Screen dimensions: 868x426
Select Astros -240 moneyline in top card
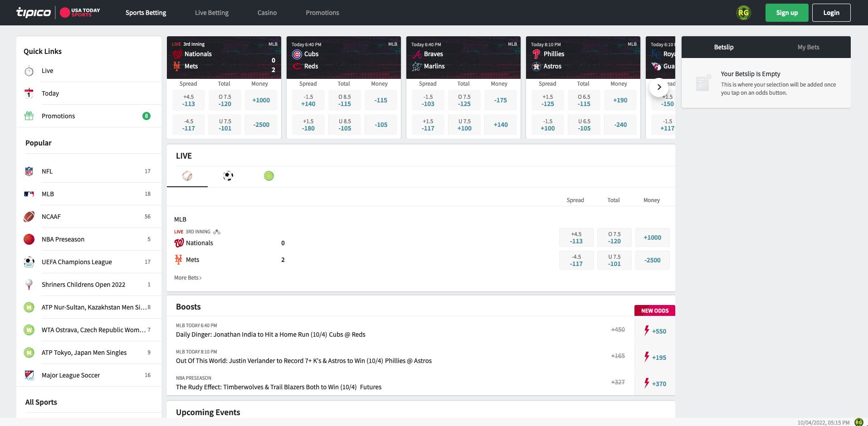coord(620,125)
